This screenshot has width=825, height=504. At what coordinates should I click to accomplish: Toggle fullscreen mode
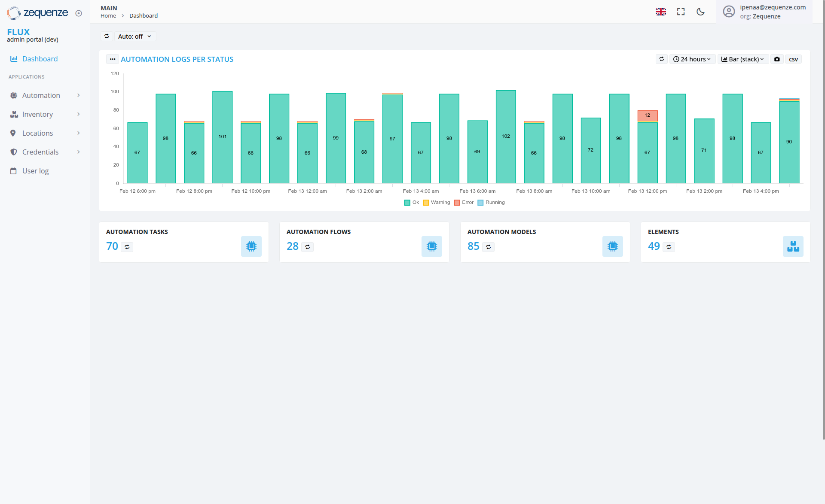pos(681,12)
